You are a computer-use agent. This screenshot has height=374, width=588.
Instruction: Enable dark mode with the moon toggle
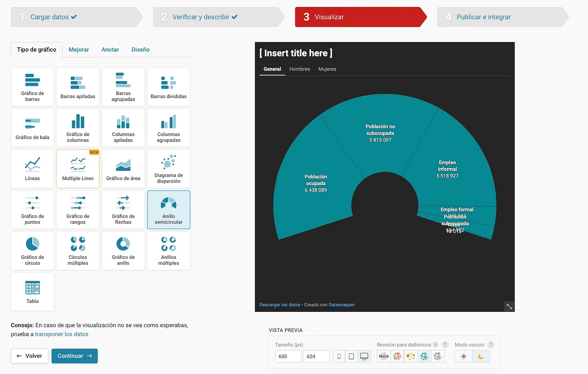point(481,357)
